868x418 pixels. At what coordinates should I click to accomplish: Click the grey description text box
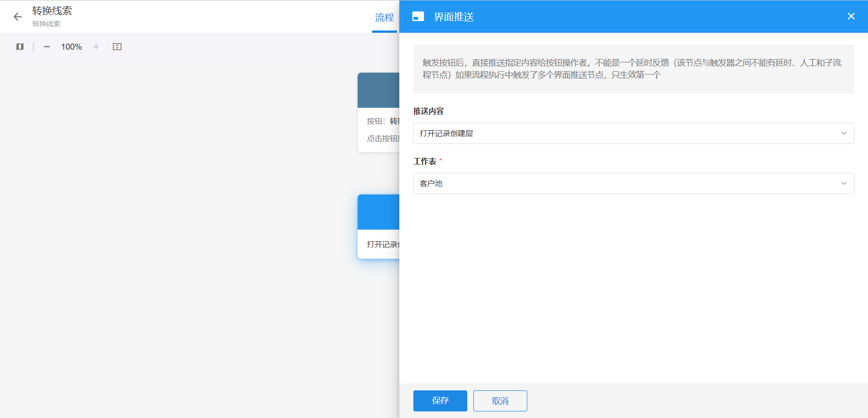coord(633,69)
